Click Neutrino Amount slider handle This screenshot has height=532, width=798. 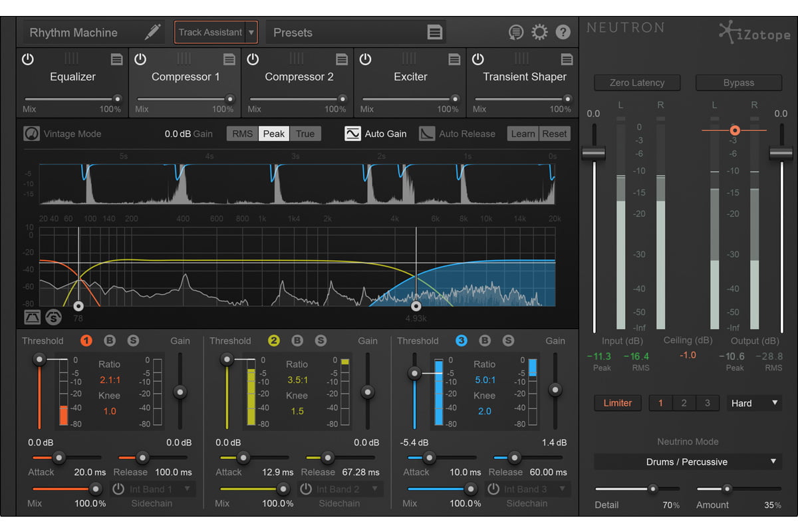728,489
